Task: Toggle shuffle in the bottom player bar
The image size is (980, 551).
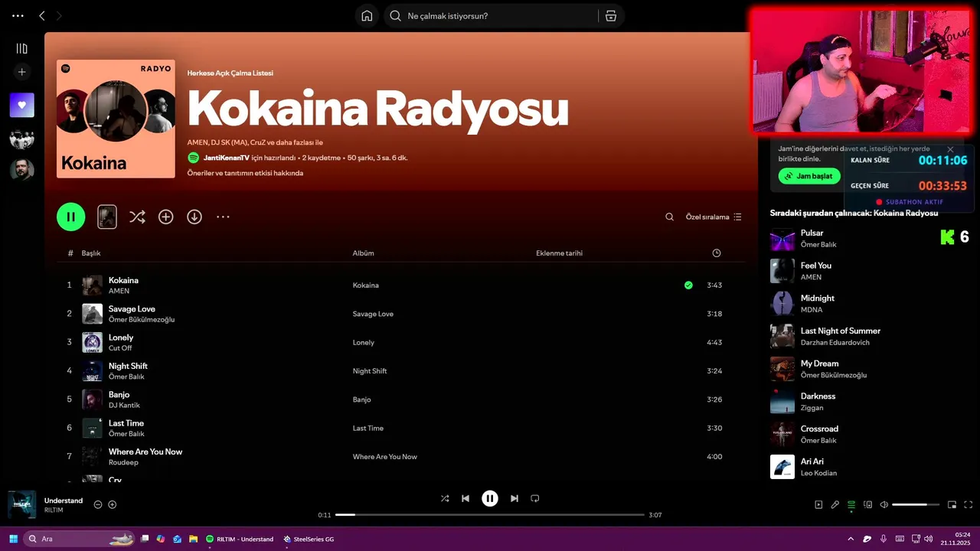Action: [x=445, y=498]
